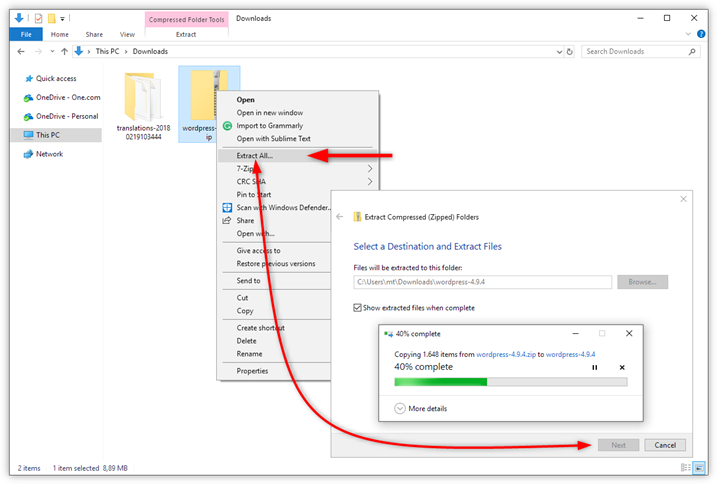Click back arrow in Extract wizard

click(339, 217)
